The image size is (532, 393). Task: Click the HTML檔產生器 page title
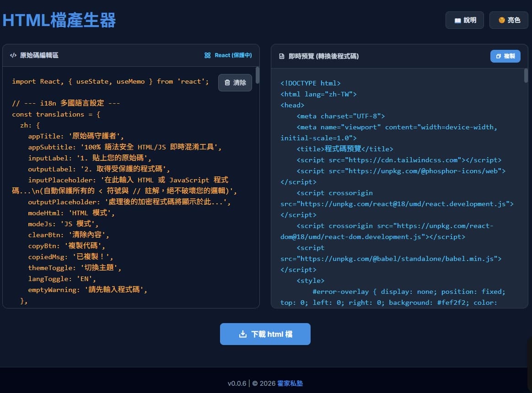click(59, 20)
